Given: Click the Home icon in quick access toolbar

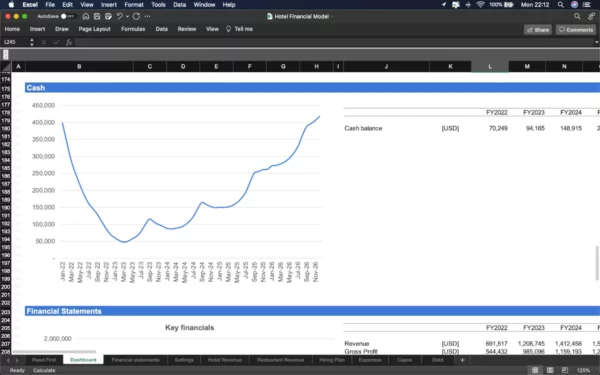Looking at the screenshot, I should coord(86,16).
